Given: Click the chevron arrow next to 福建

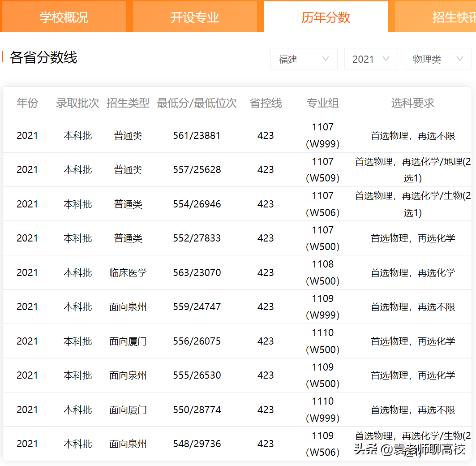Looking at the screenshot, I should tap(326, 59).
